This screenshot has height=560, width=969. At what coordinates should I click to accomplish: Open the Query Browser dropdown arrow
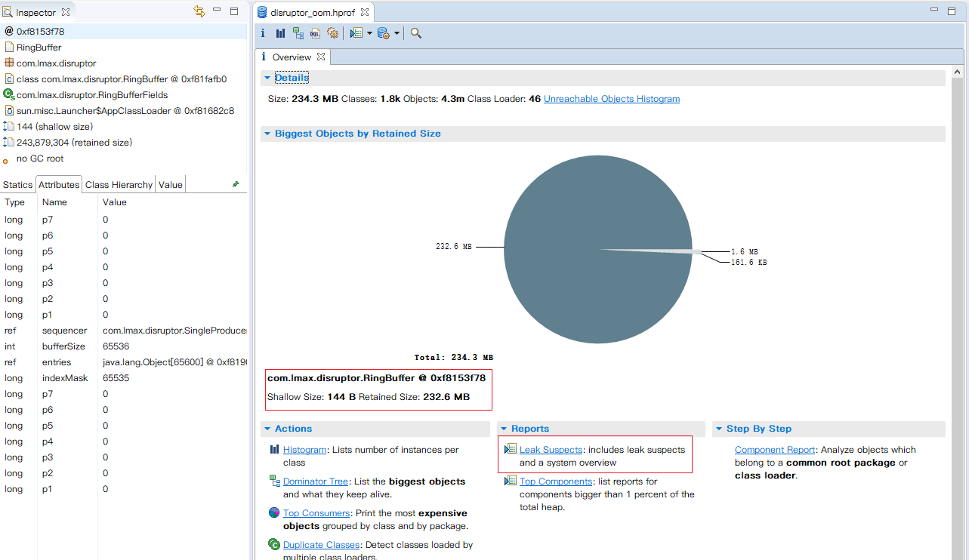[x=397, y=33]
